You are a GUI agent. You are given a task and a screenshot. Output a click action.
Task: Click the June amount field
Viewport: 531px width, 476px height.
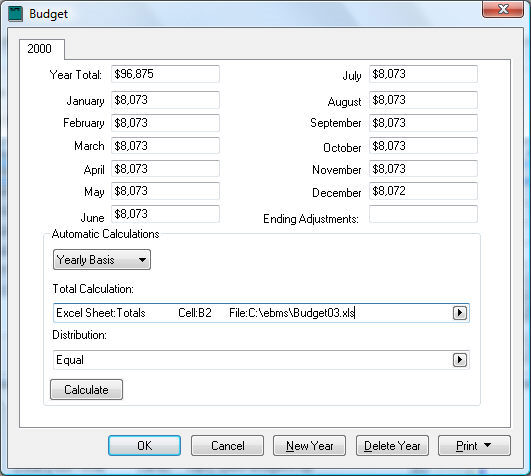[x=165, y=214]
